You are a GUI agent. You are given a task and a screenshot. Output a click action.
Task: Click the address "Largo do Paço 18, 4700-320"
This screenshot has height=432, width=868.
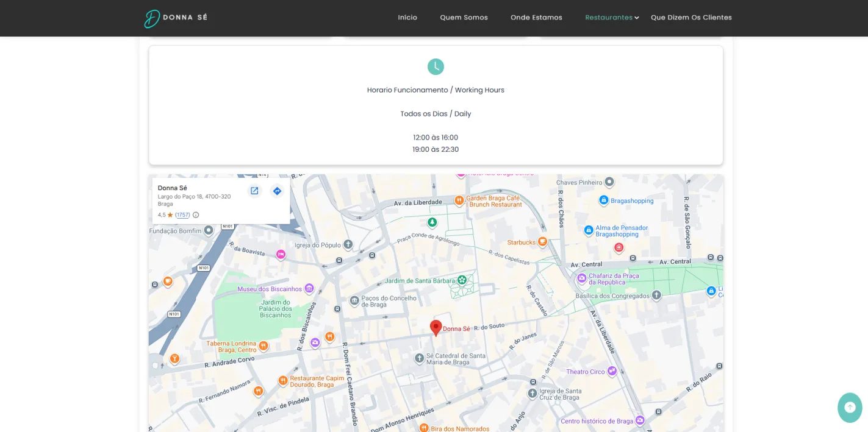(194, 196)
